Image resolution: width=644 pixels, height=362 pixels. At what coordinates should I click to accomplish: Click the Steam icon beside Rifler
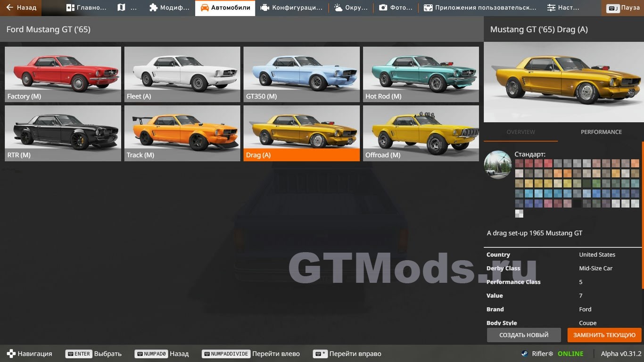(x=525, y=354)
